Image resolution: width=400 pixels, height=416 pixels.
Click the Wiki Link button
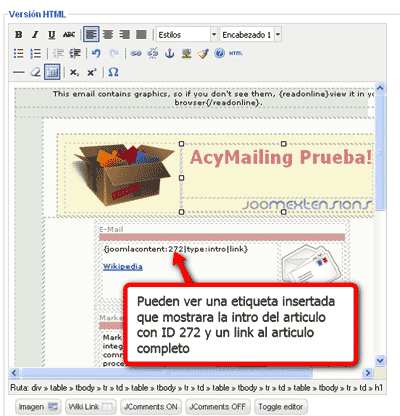pyautogui.click(x=90, y=407)
